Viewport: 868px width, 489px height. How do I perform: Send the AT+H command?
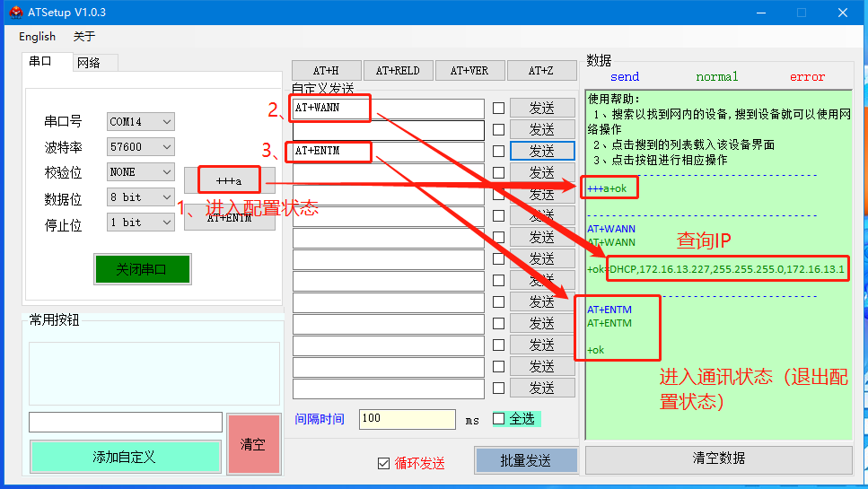click(325, 71)
